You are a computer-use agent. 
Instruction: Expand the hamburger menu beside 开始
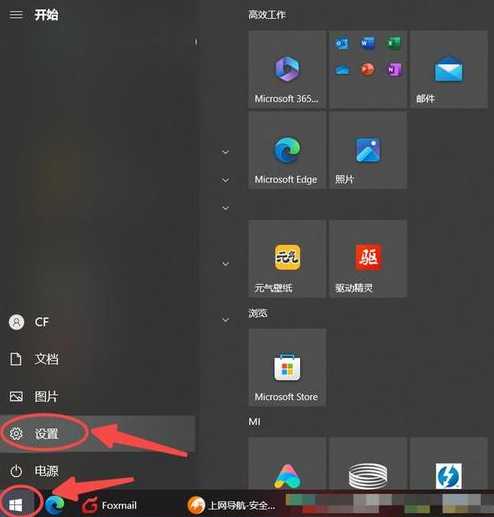16,15
